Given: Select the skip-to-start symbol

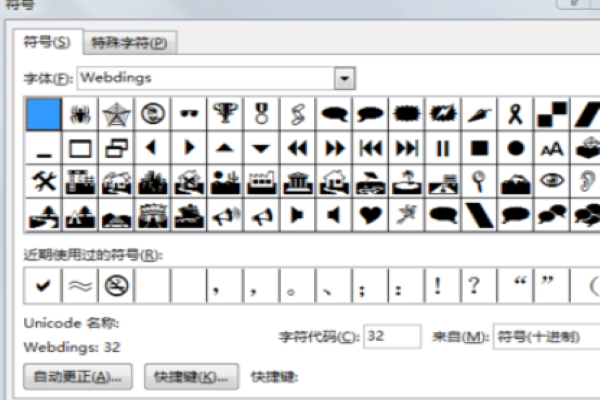Looking at the screenshot, I should point(370,149).
